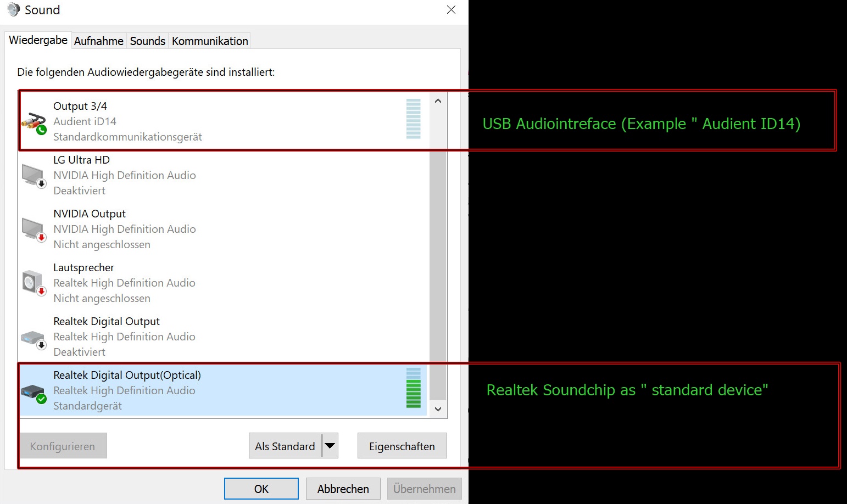This screenshot has width=847, height=504.
Task: Switch to the Kommunikation tab
Action: (210, 41)
